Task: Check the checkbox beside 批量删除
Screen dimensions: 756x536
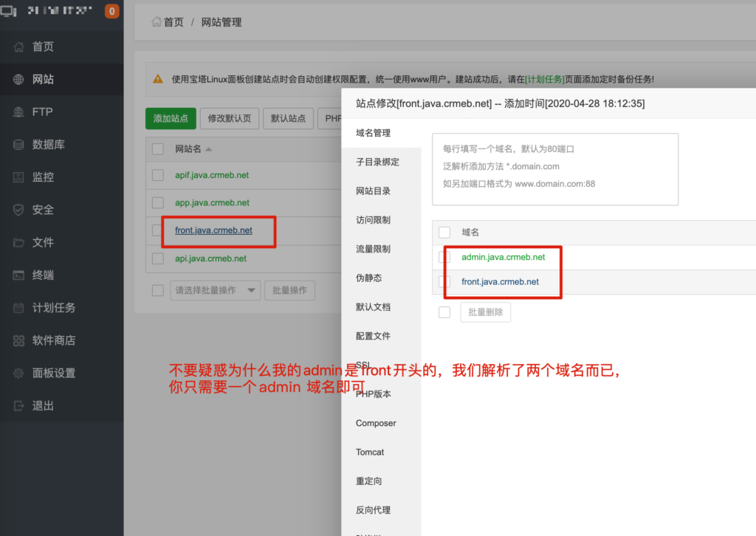Action: (444, 312)
